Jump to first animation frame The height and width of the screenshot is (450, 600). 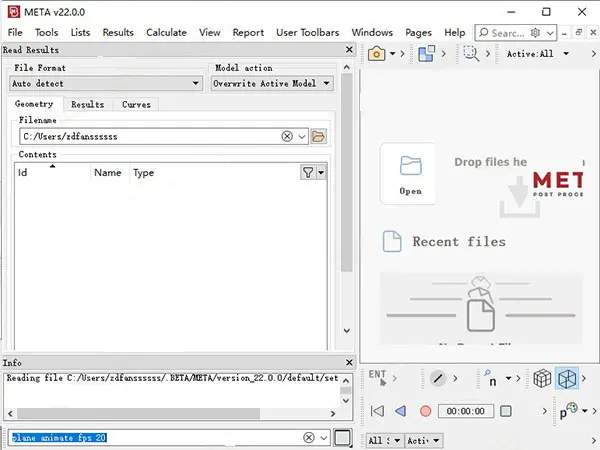click(377, 411)
